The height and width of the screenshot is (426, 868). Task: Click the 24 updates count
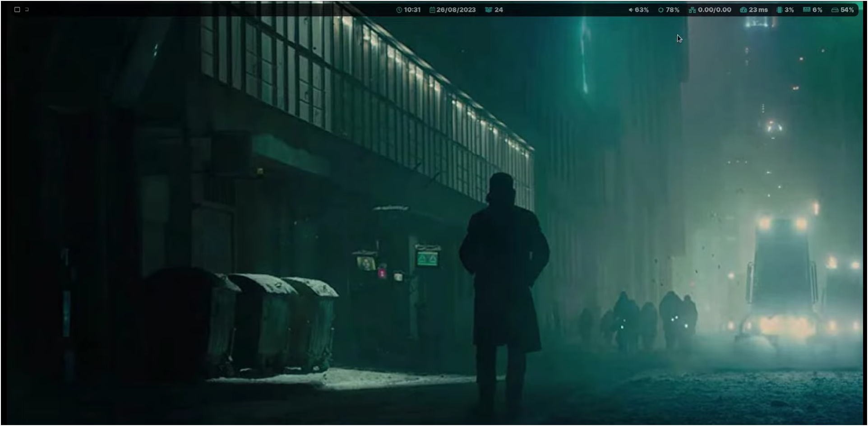[x=499, y=10]
